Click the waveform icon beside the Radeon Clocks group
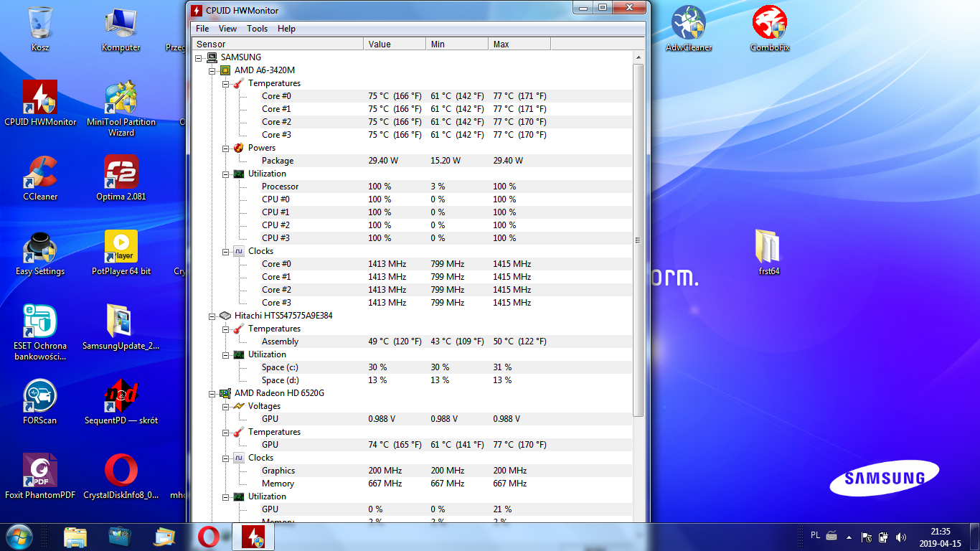The height and width of the screenshot is (551, 980). (x=239, y=458)
